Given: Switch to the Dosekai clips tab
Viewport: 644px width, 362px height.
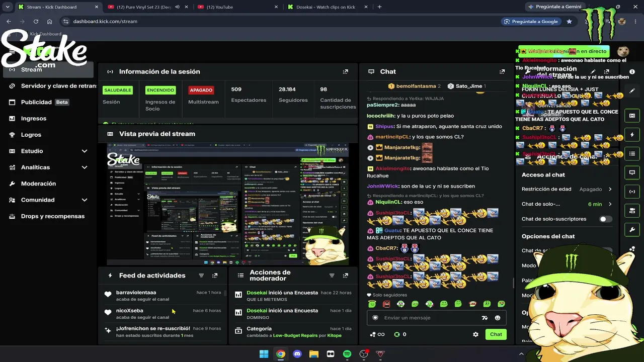Looking at the screenshot, I should (x=327, y=7).
